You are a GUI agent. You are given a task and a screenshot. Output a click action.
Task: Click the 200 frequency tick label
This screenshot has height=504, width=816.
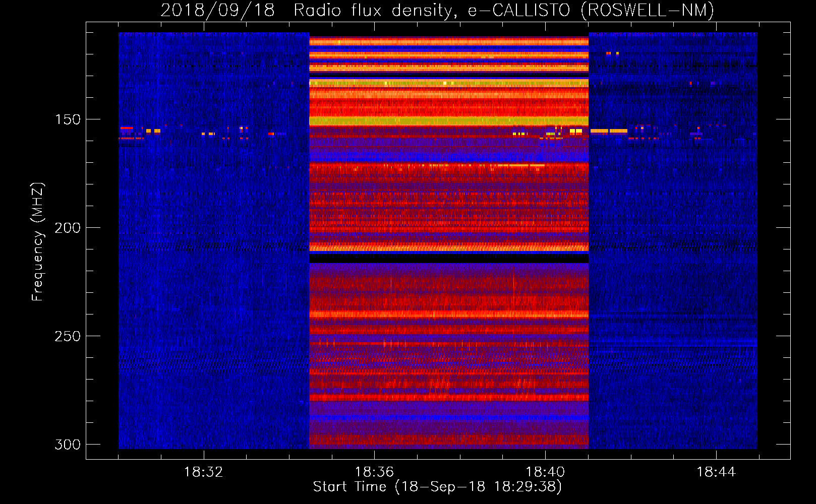(68, 228)
